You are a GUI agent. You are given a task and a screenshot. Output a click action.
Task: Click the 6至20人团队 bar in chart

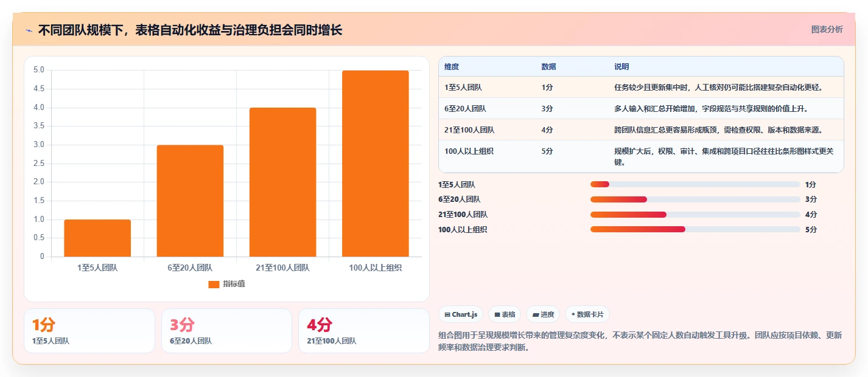coord(190,201)
